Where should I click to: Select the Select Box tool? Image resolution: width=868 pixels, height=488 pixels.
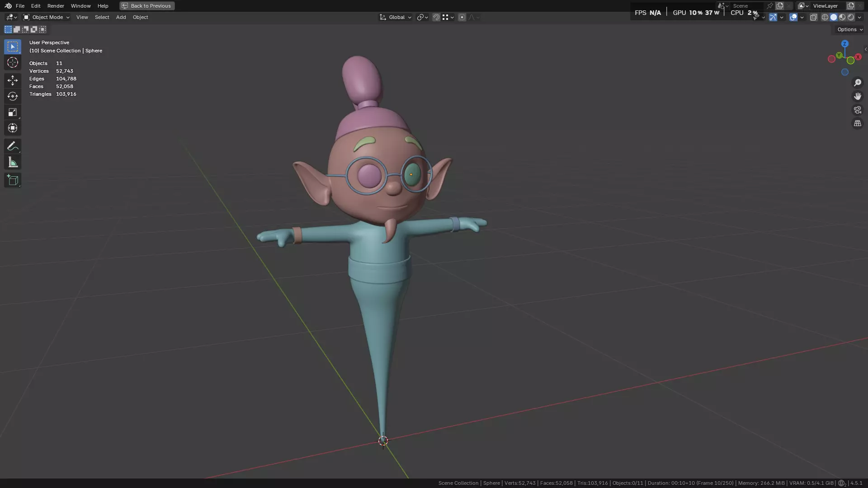[x=13, y=47]
